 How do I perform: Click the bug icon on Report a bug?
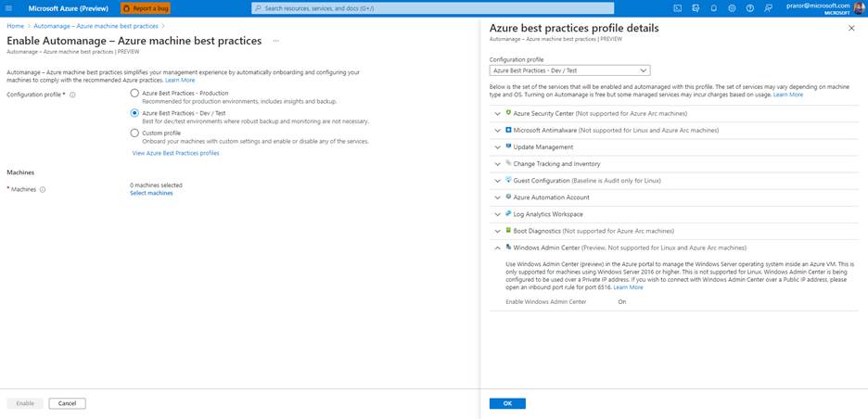127,8
